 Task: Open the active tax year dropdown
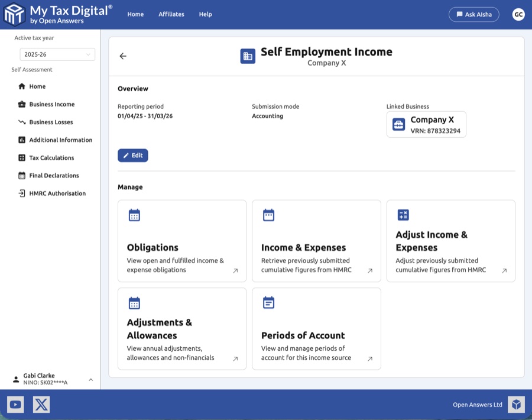[x=57, y=54]
